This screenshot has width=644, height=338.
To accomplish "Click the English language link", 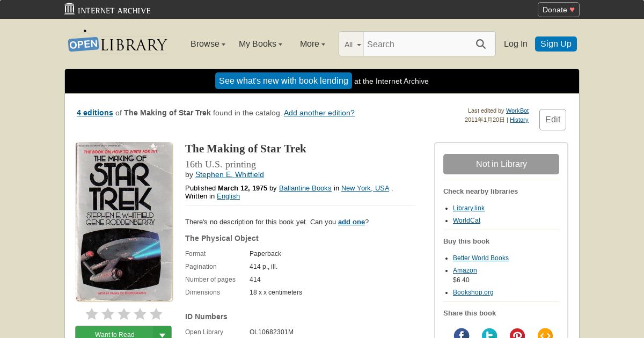I will pyautogui.click(x=228, y=196).
